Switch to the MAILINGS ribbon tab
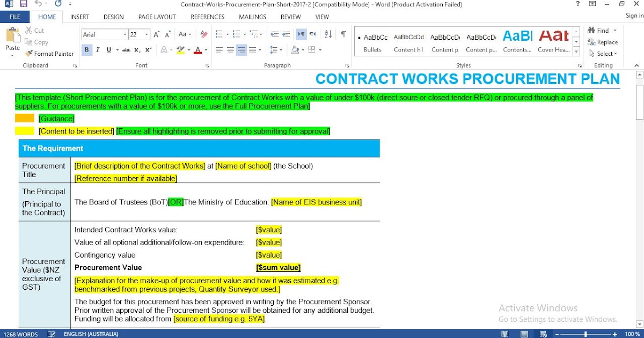The image size is (644, 338). [x=252, y=17]
